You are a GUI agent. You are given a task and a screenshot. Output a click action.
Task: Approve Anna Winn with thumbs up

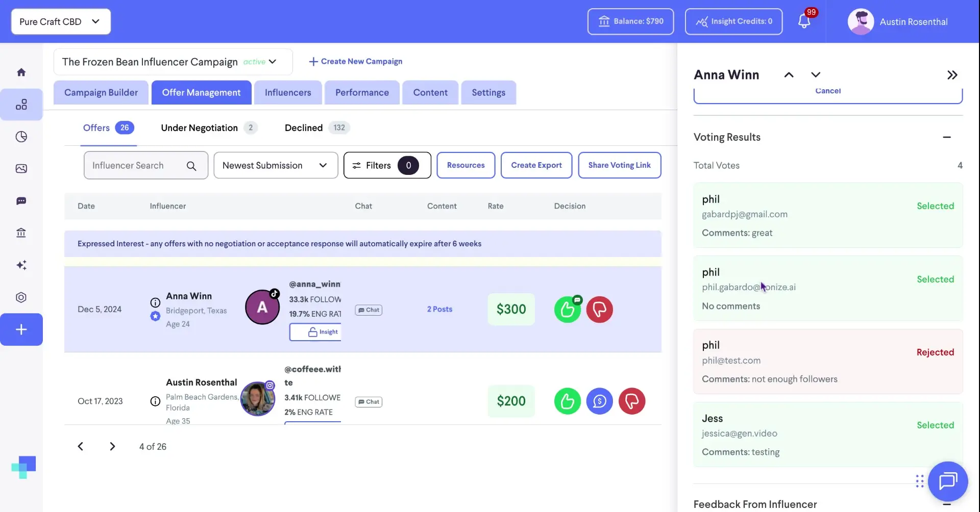tap(568, 310)
